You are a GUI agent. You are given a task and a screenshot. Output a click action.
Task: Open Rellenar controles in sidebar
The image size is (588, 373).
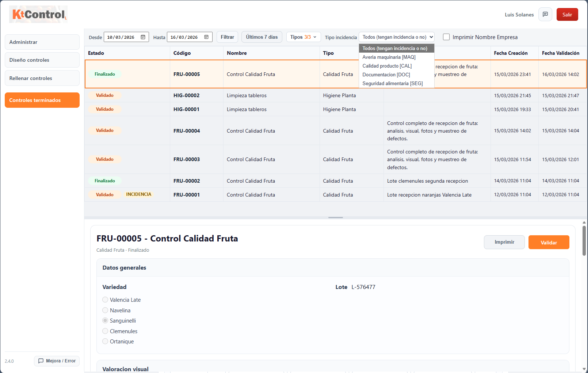[42, 78]
